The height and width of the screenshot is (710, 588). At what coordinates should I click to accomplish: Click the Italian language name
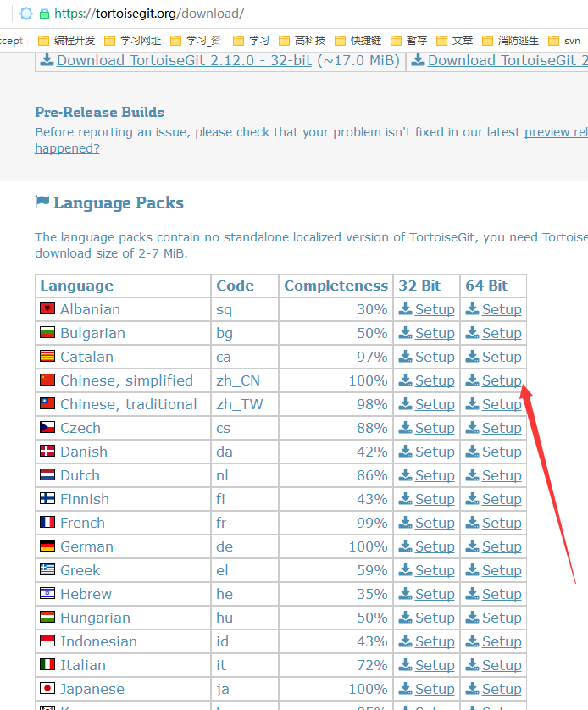(83, 665)
